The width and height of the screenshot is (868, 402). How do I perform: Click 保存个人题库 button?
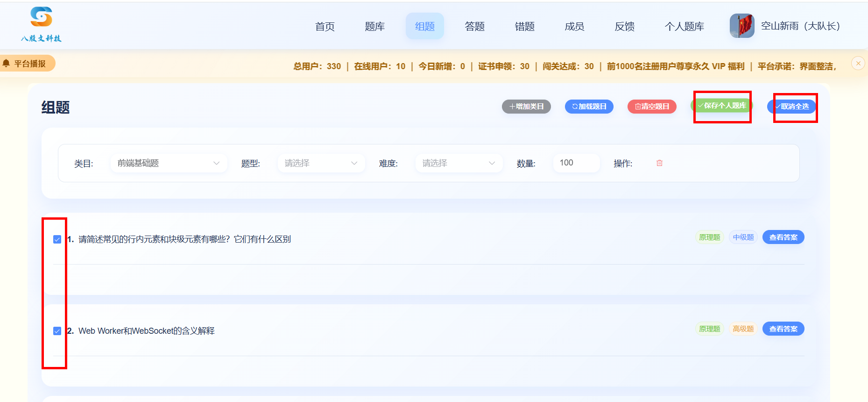pos(722,106)
